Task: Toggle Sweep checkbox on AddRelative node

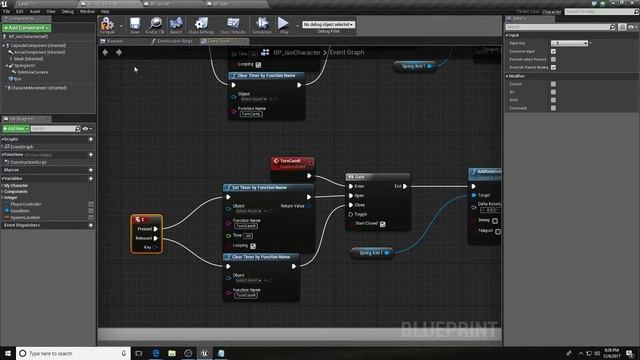Action: (x=495, y=221)
